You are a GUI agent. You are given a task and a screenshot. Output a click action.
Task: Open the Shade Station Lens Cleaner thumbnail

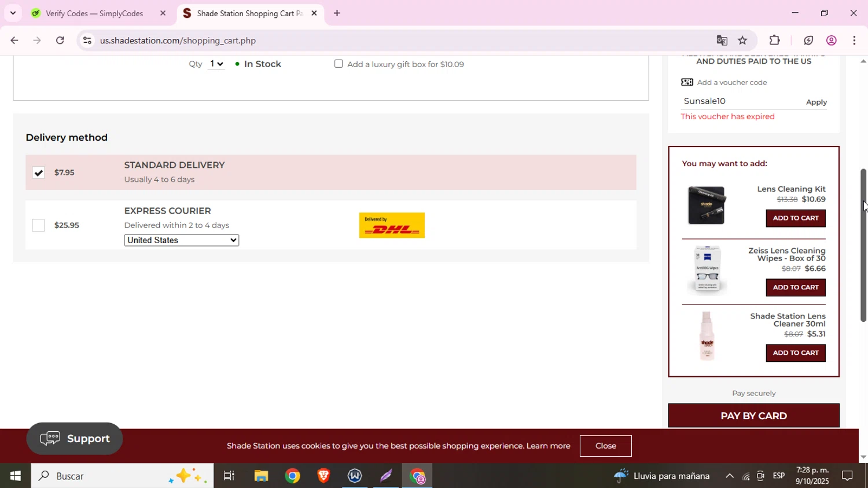707,336
